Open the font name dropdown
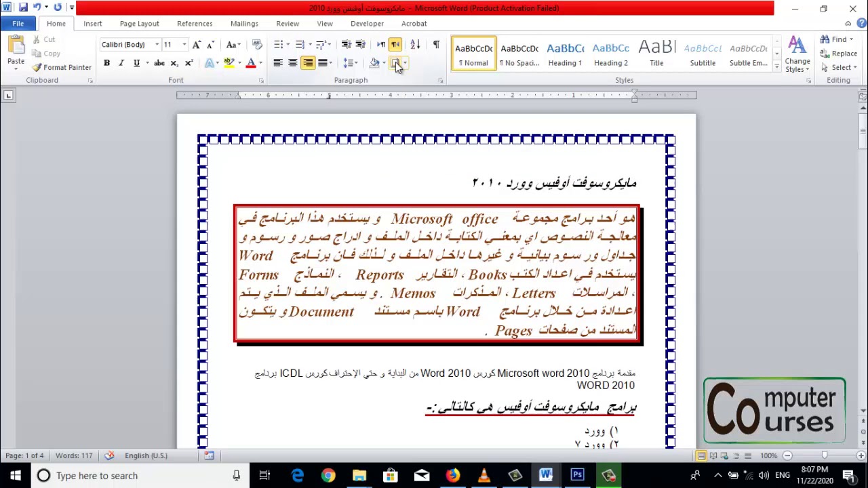868x488 pixels. coord(157,45)
